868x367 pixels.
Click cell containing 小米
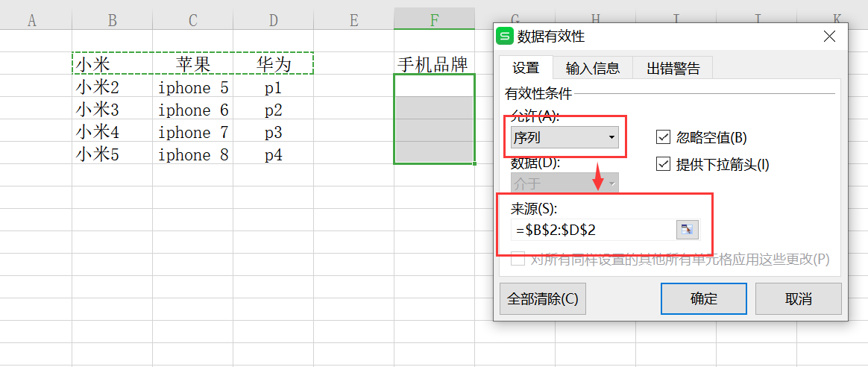pos(113,64)
